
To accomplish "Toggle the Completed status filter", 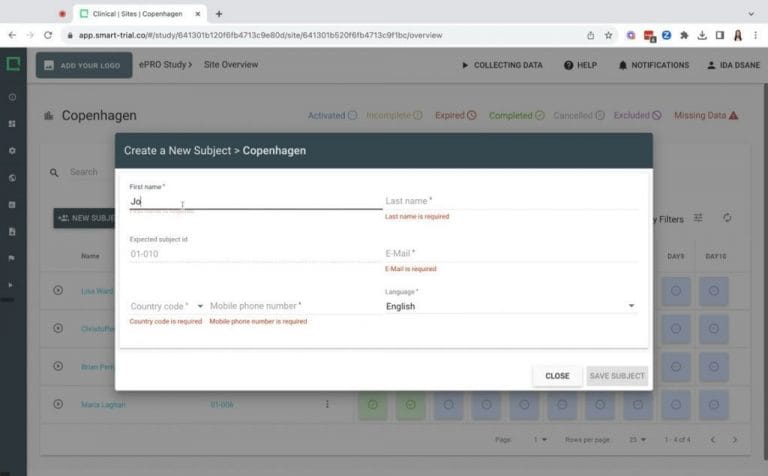I will click(516, 115).
